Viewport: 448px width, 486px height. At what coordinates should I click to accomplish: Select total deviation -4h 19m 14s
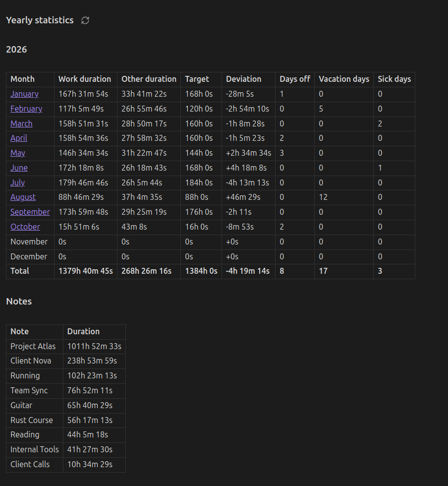coord(248,271)
